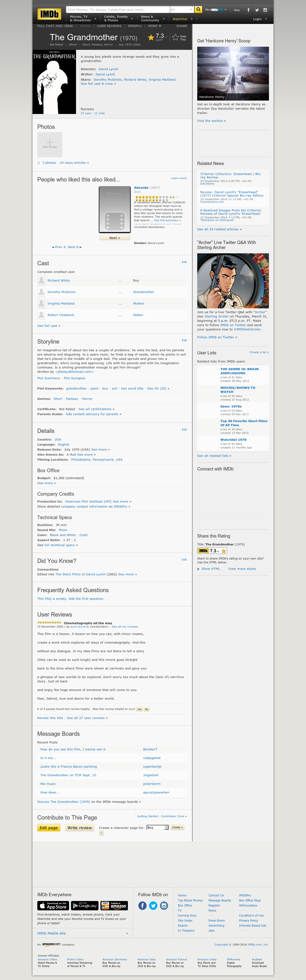Click the Write review button
The image size is (306, 980).
(x=79, y=828)
